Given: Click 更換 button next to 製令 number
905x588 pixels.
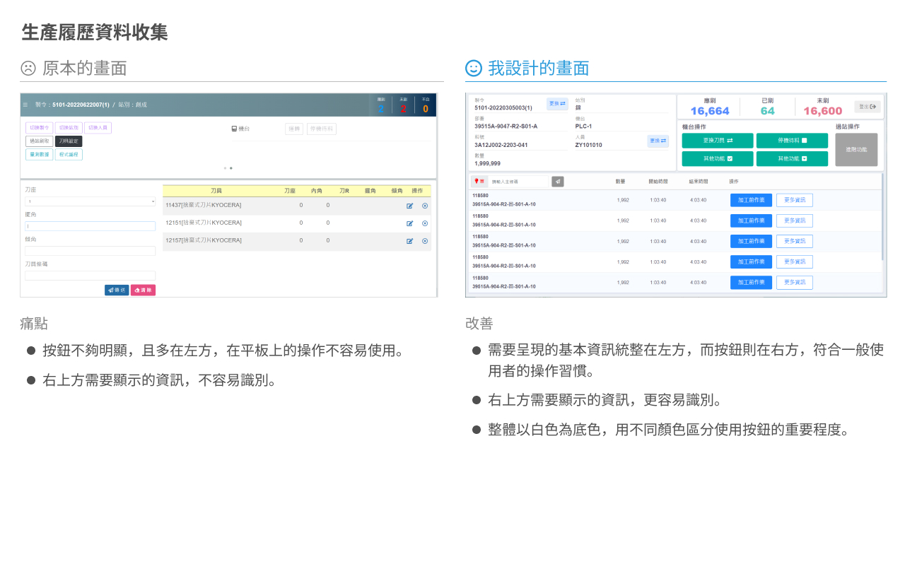Looking at the screenshot, I should (557, 104).
